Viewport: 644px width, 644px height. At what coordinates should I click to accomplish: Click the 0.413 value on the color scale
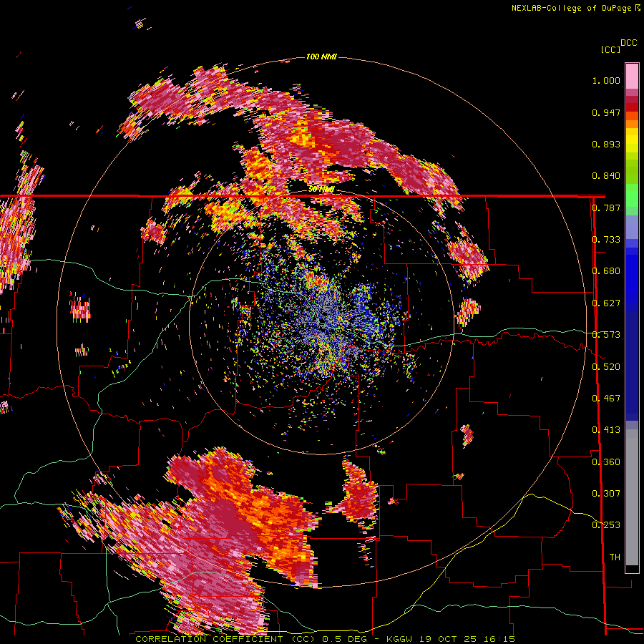(606, 430)
